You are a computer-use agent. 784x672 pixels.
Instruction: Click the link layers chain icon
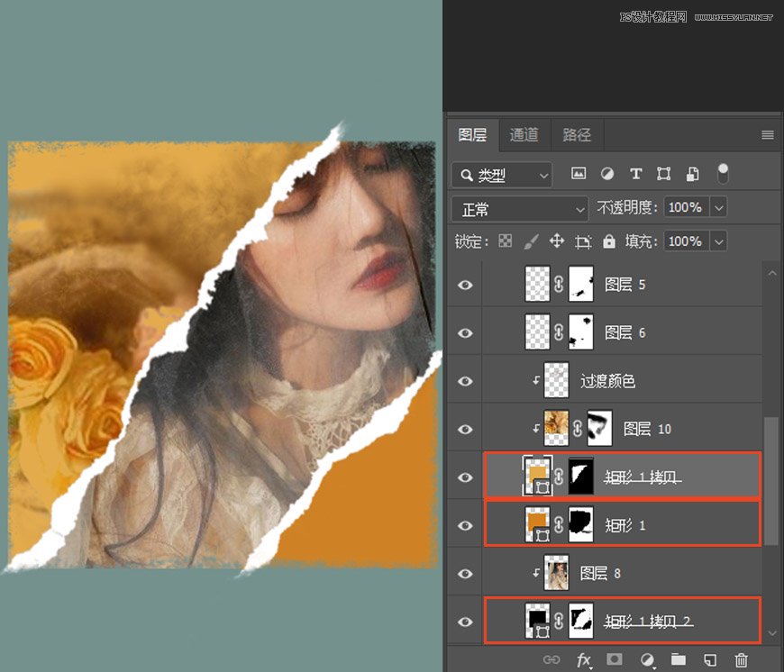(x=551, y=660)
